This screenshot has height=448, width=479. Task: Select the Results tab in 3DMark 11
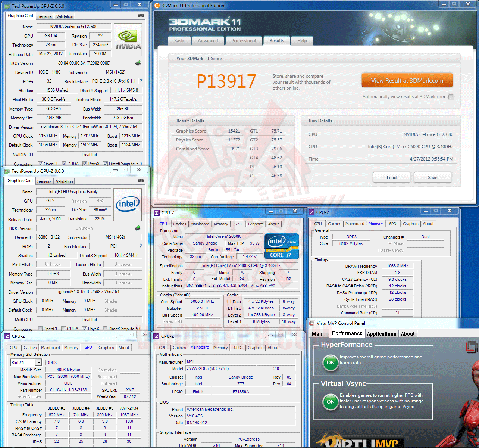pyautogui.click(x=277, y=41)
